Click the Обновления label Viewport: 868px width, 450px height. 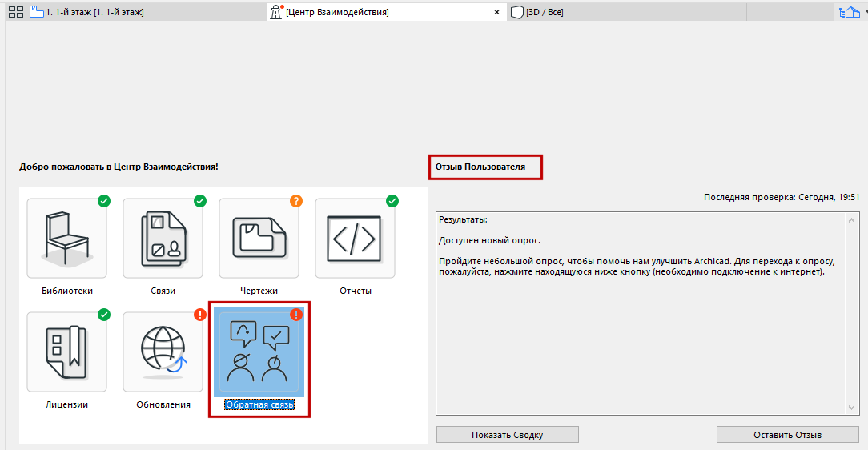click(163, 404)
